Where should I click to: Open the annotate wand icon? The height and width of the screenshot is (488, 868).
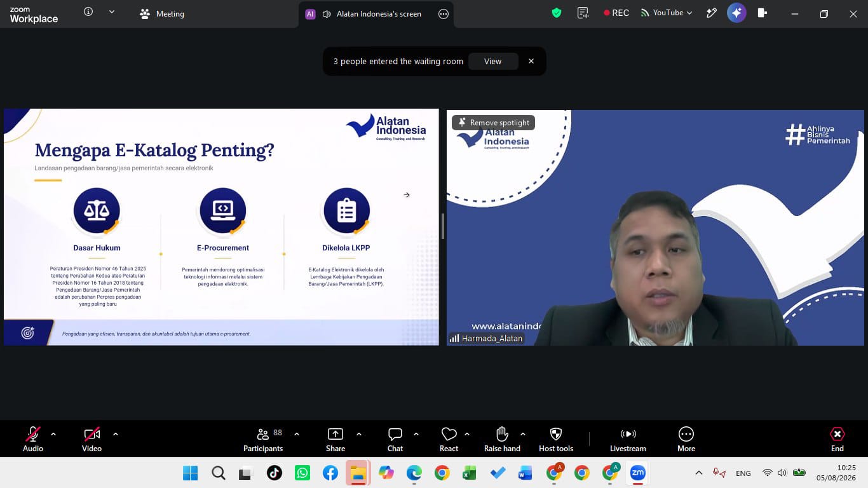pyautogui.click(x=712, y=13)
